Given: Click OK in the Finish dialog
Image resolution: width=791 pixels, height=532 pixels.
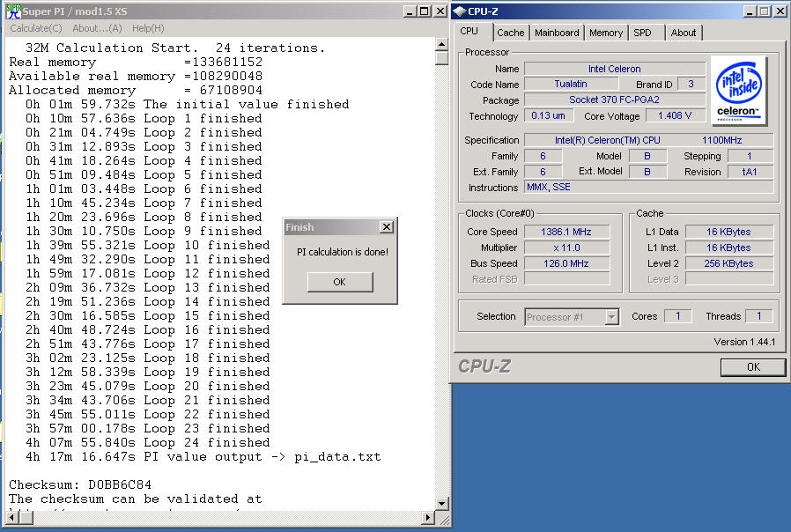Looking at the screenshot, I should [340, 282].
